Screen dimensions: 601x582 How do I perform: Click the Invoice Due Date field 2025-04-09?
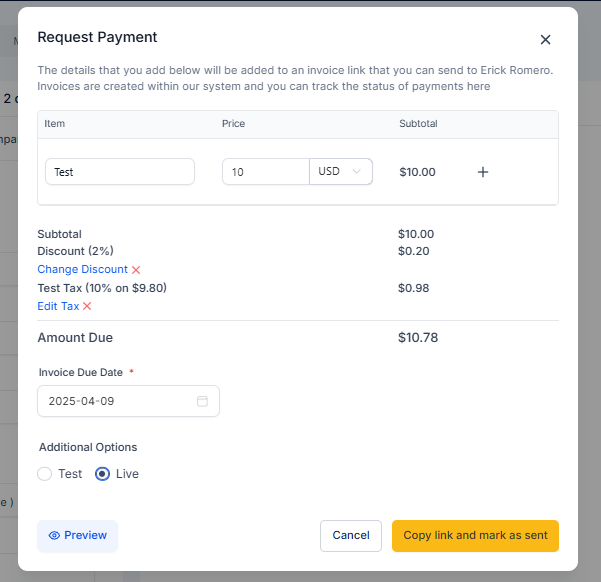click(128, 401)
